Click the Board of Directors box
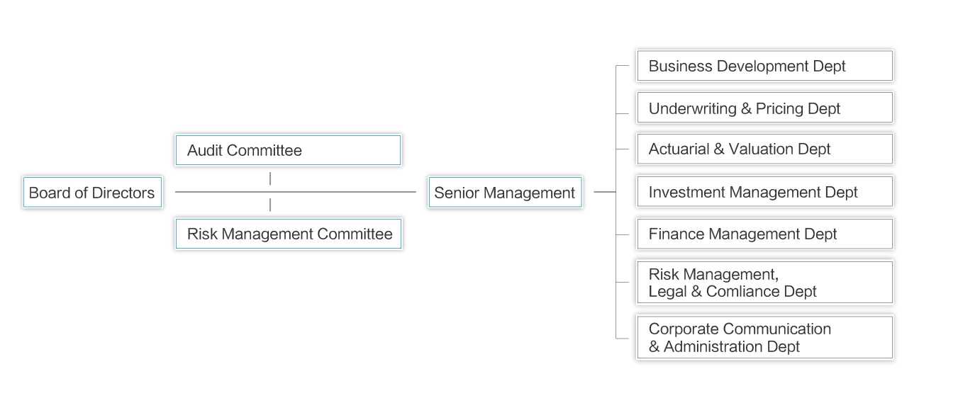Viewport: 980px width, 403px height. point(92,193)
